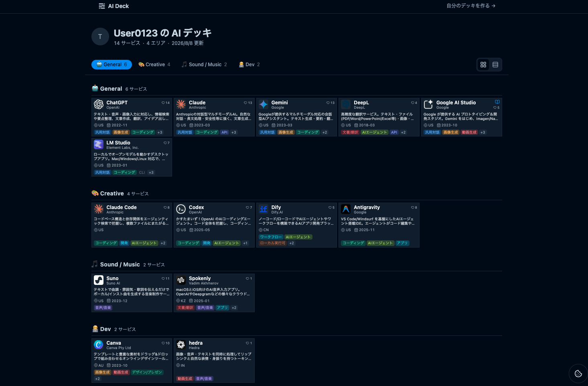Switch to the Creative tab
The height and width of the screenshot is (386, 588).
pos(154,65)
